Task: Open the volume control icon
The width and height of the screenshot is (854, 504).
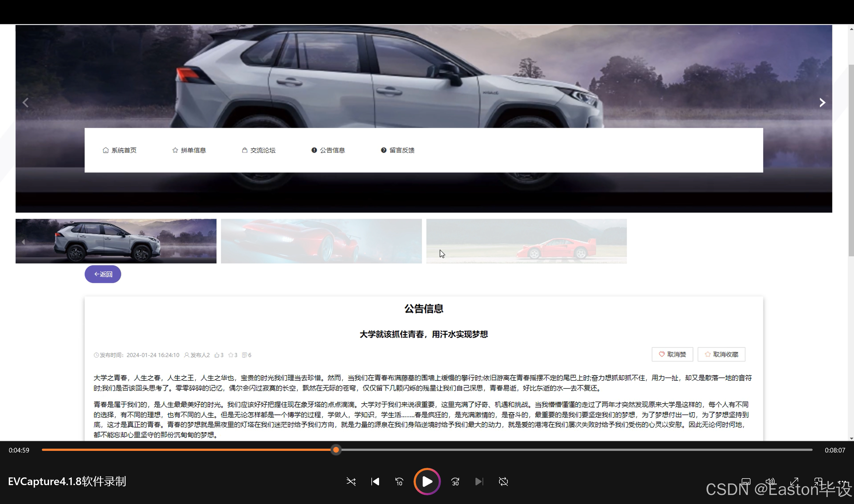Action: coord(770,481)
